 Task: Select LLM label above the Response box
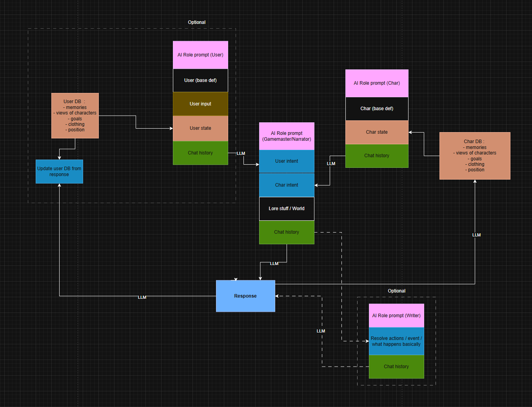click(274, 263)
